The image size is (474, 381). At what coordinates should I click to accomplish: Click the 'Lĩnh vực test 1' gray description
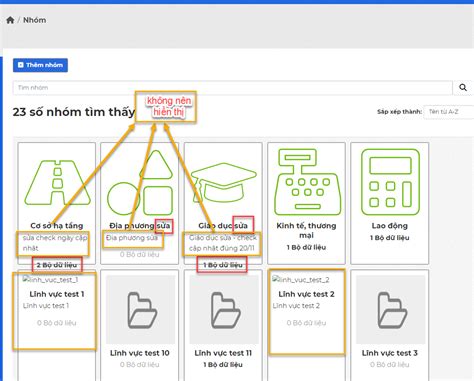(x=46, y=306)
